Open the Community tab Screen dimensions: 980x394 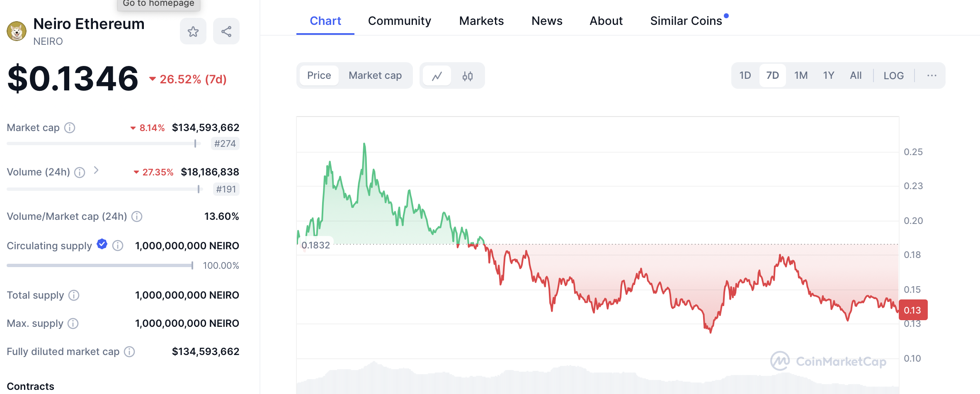(399, 21)
